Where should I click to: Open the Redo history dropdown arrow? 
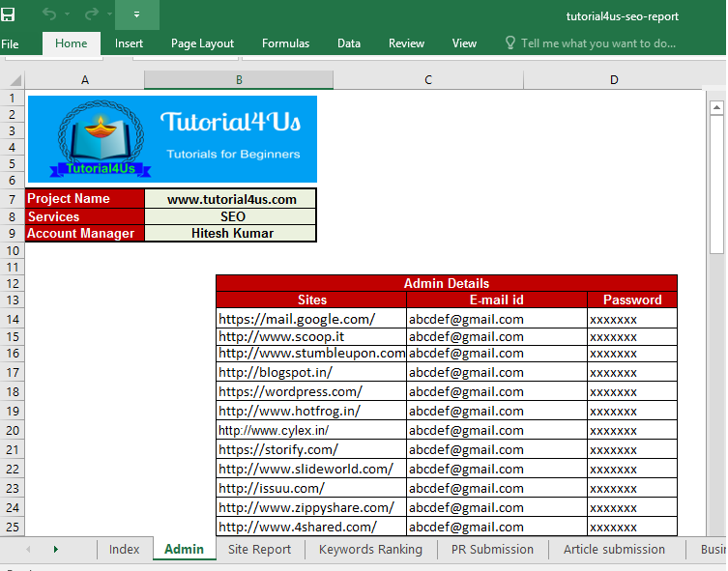(109, 14)
